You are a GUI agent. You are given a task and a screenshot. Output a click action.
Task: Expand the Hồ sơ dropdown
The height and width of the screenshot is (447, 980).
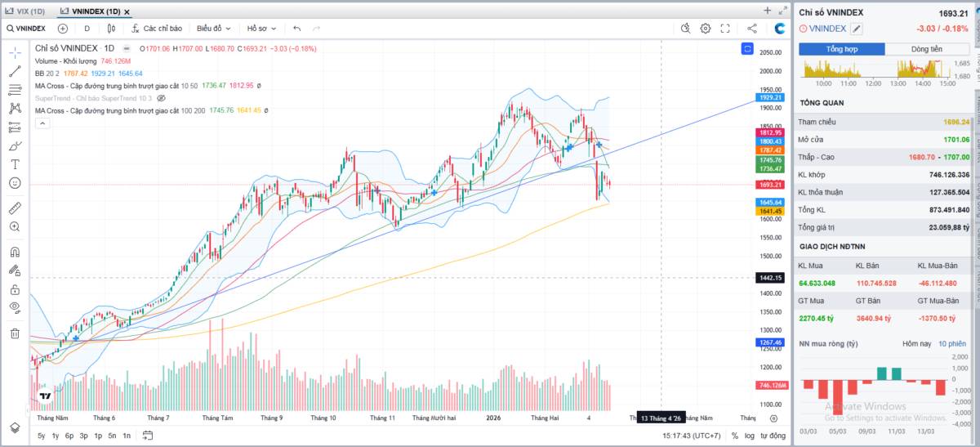[262, 28]
